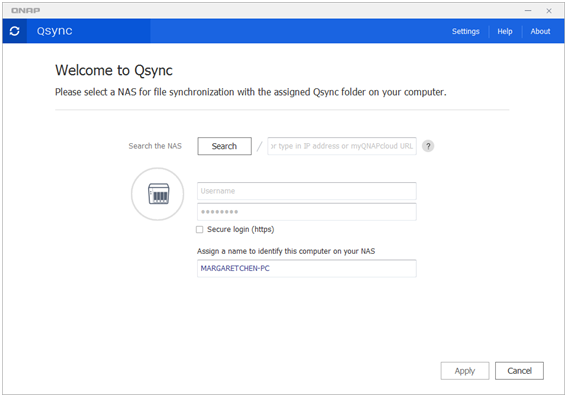Click the QNAP logo in title bar
The width and height of the screenshot is (567, 397).
25,10
